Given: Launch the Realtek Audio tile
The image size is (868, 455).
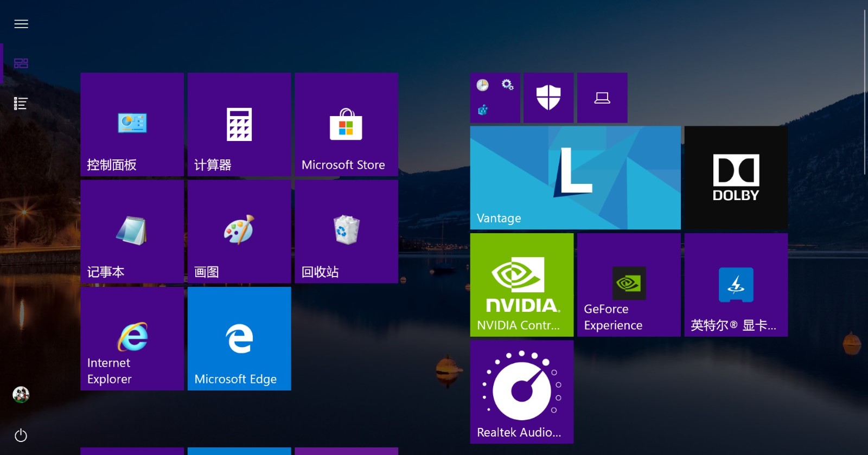Looking at the screenshot, I should tap(522, 392).
